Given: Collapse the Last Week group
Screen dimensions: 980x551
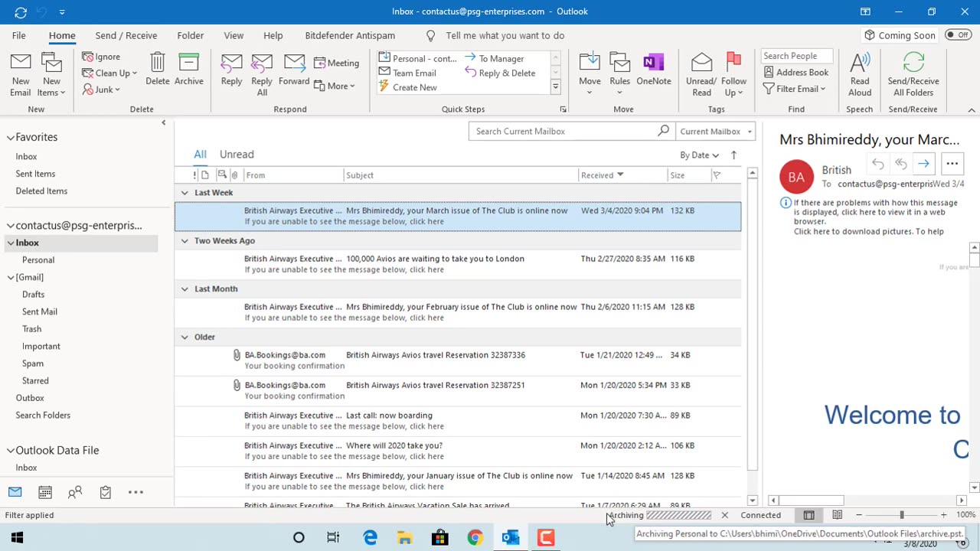Looking at the screenshot, I should pyautogui.click(x=185, y=193).
